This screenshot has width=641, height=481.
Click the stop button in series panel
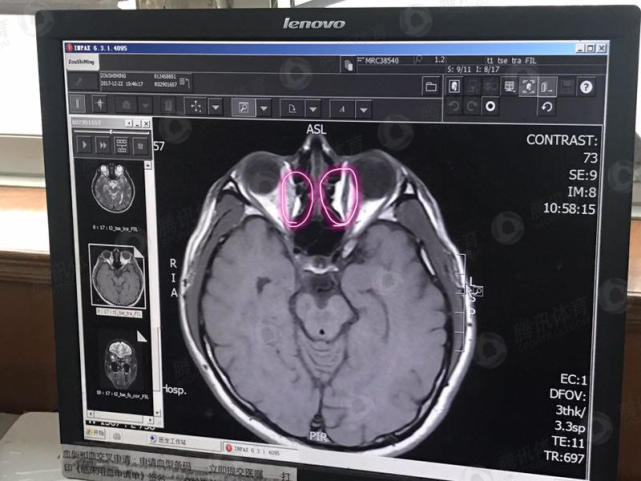[140, 145]
